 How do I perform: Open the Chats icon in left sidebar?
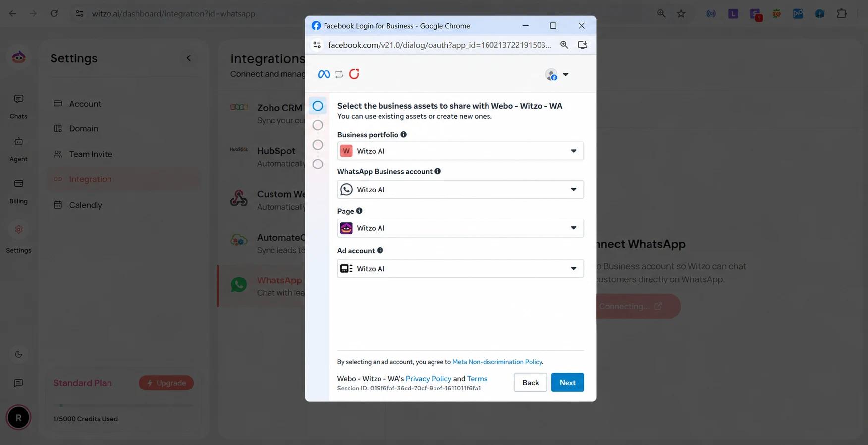[19, 99]
